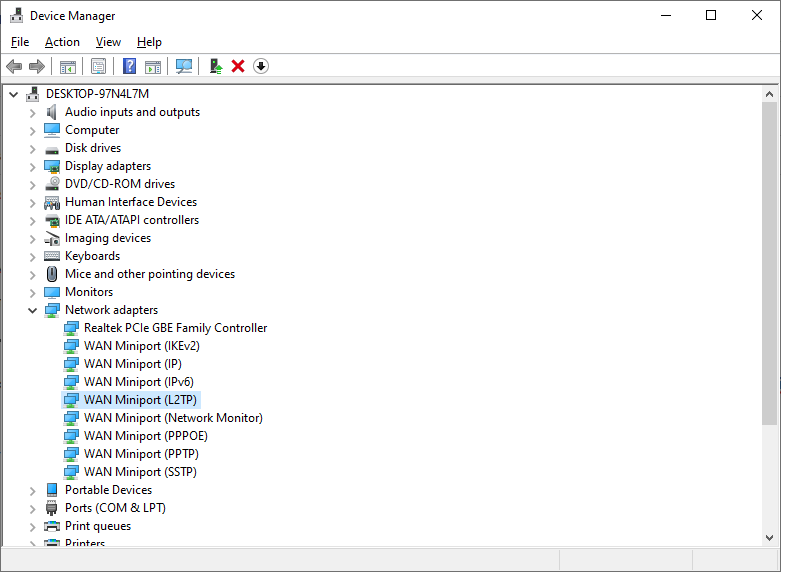Select WAN Miniport (PPPOE) adapter
This screenshot has width=785, height=575.
pyautogui.click(x=146, y=436)
